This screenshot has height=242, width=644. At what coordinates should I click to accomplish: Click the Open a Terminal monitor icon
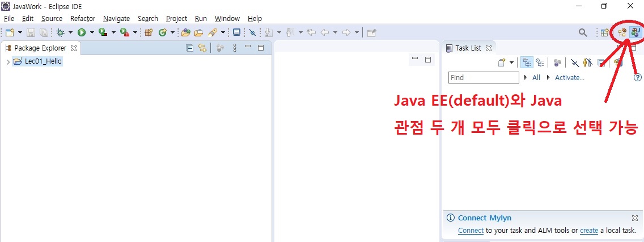[x=236, y=32]
